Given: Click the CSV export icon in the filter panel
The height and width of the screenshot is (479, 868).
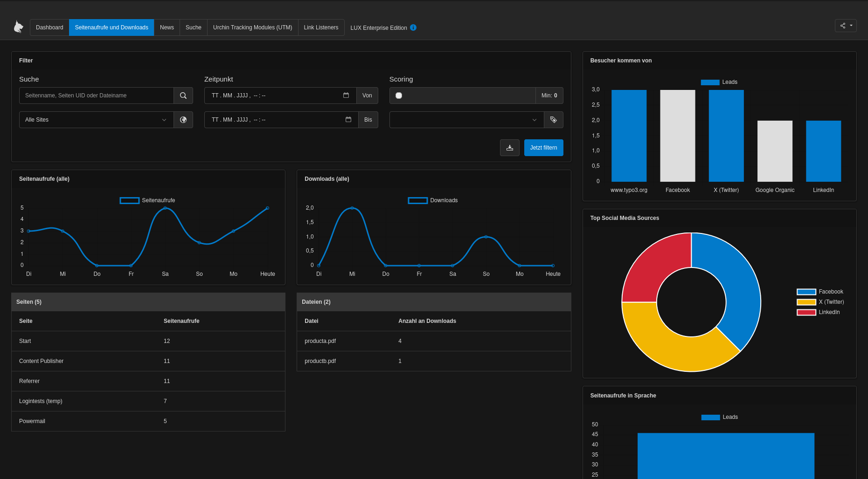Looking at the screenshot, I should click(x=510, y=148).
